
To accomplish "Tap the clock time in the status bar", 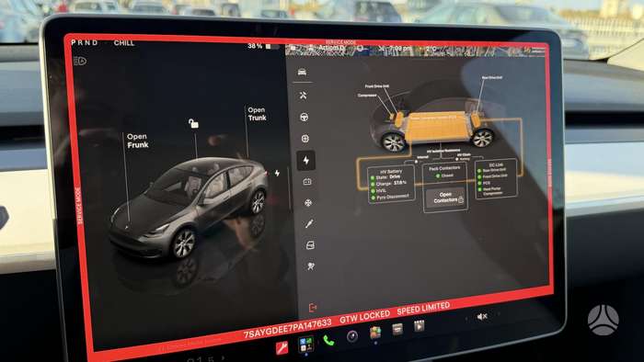I will click(400, 49).
